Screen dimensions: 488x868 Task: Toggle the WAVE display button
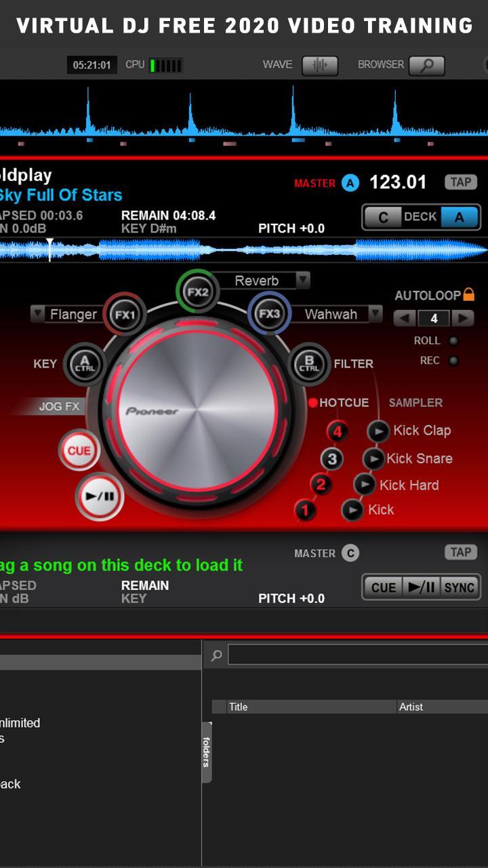(x=320, y=66)
